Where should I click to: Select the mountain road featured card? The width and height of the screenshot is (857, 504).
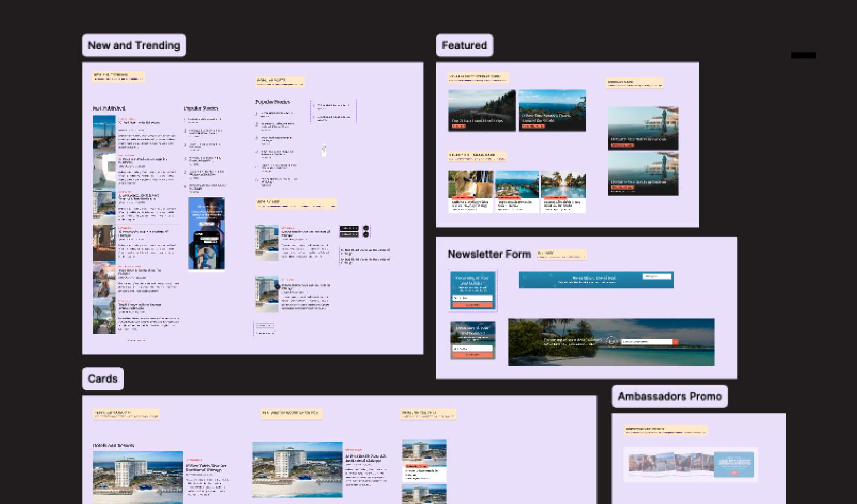pos(482,111)
